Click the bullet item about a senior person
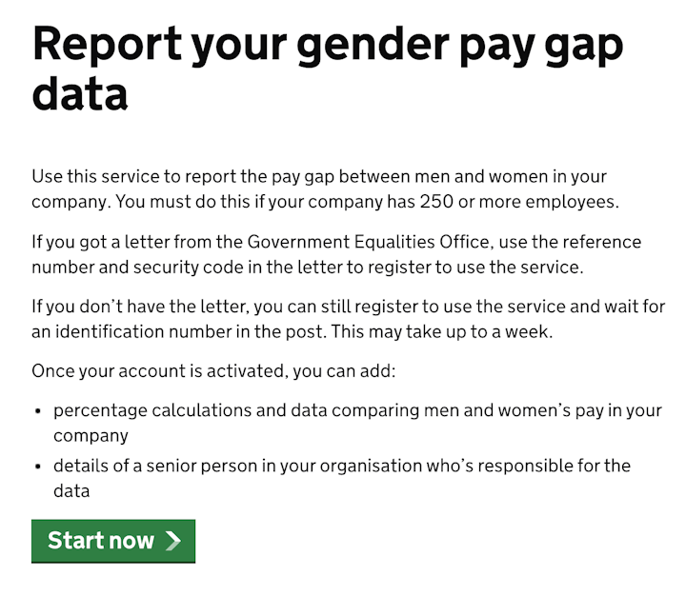686x616 pixels. (x=342, y=478)
